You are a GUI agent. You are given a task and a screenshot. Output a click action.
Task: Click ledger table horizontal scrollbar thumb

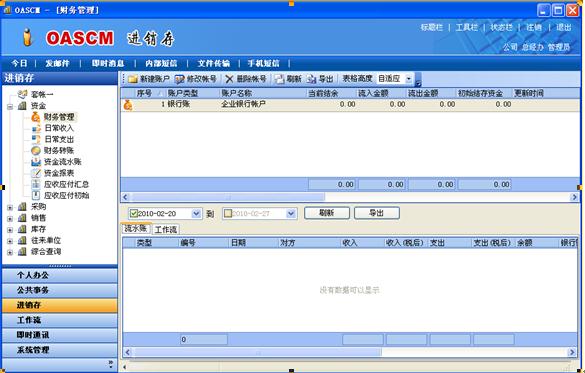click(x=257, y=352)
